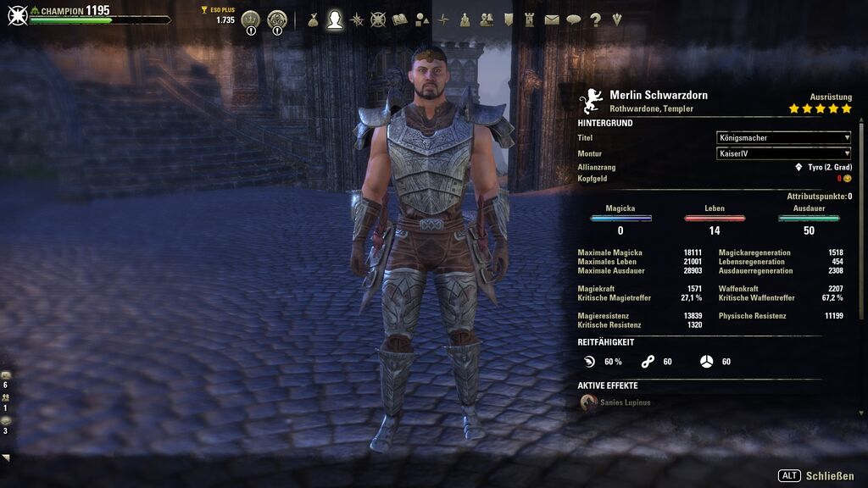Expand the chat arrow at bottom left
The width and height of the screenshot is (868, 488).
(x=6, y=457)
